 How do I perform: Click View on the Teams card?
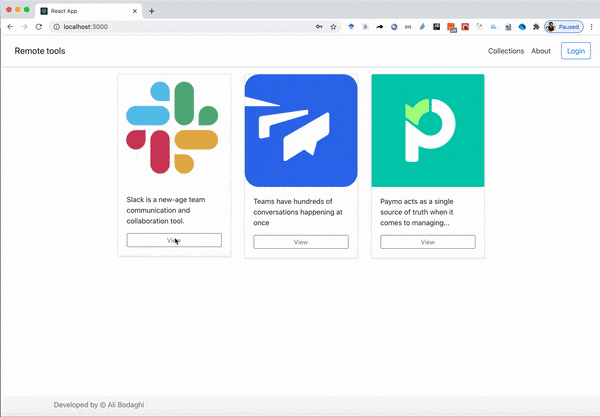click(301, 242)
